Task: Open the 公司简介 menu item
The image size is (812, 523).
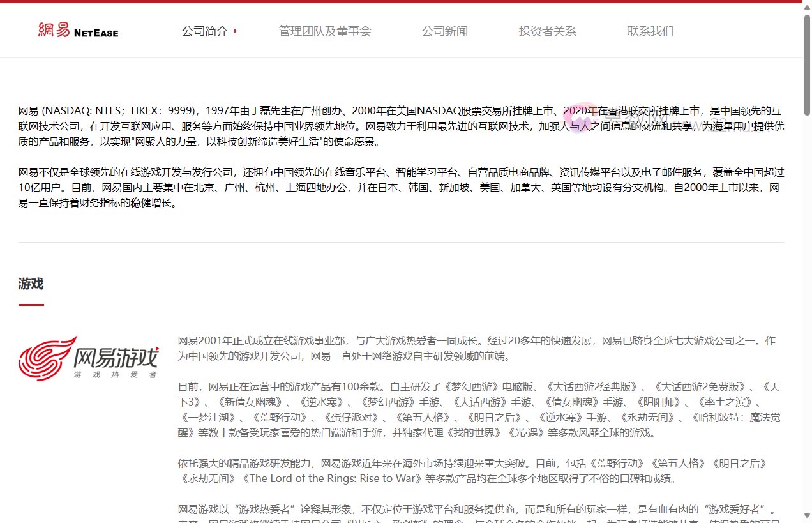Action: coord(204,31)
